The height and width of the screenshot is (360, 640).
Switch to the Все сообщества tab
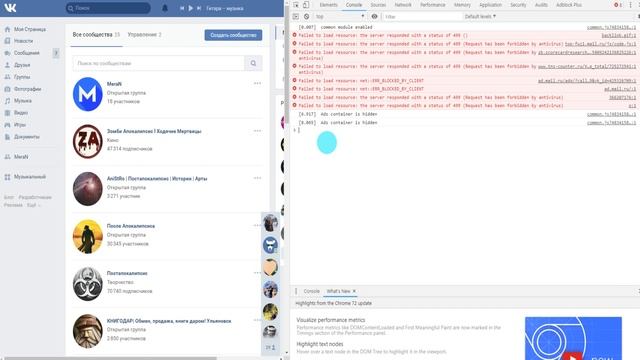(x=96, y=35)
